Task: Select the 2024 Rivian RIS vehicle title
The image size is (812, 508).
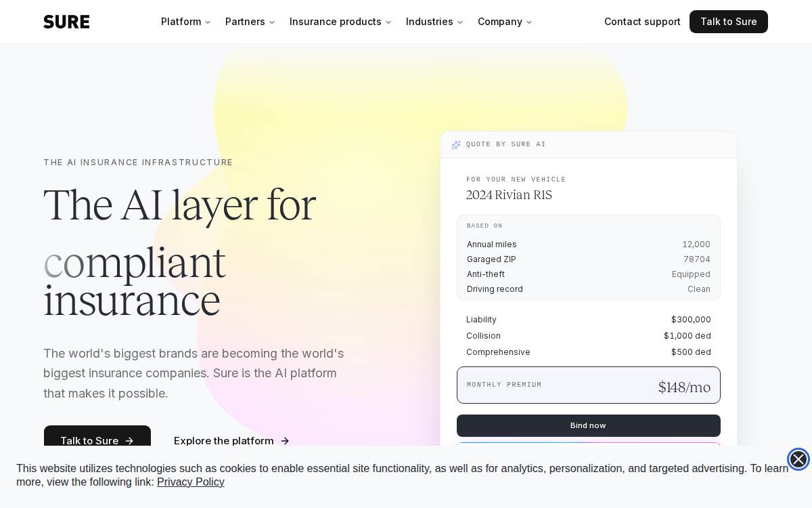Action: point(509,195)
